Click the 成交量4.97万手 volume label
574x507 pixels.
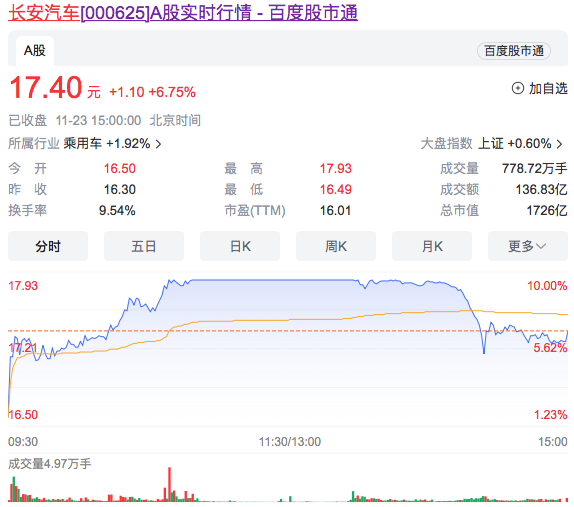click(49, 464)
